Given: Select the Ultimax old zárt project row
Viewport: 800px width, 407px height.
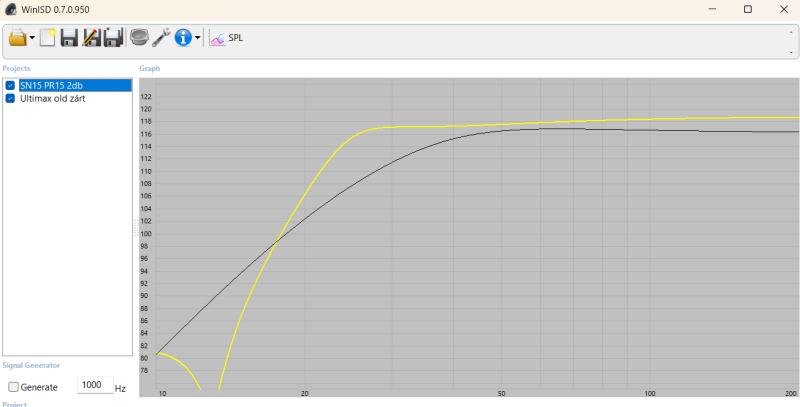Looking at the screenshot, I should pyautogui.click(x=53, y=98).
